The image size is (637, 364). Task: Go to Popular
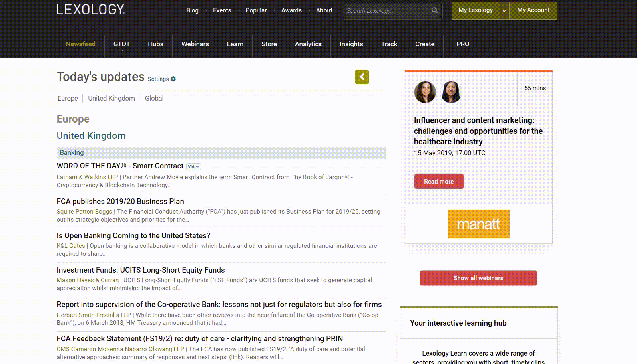pos(256,10)
